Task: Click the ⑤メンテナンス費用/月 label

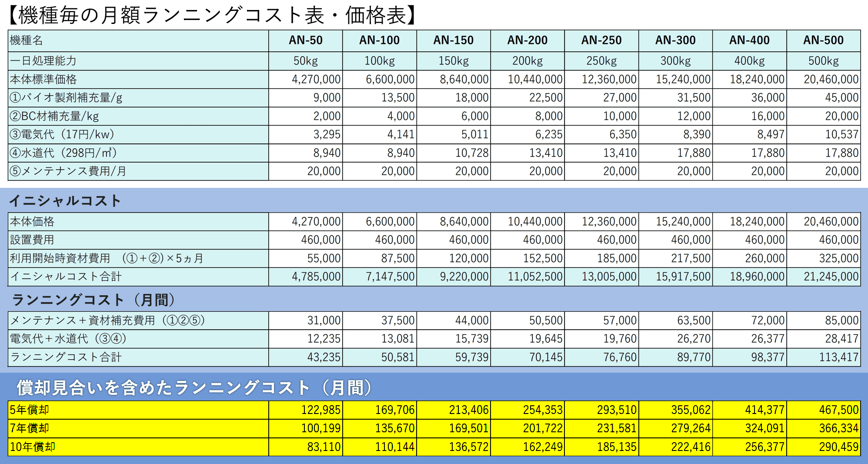Action: (138, 171)
